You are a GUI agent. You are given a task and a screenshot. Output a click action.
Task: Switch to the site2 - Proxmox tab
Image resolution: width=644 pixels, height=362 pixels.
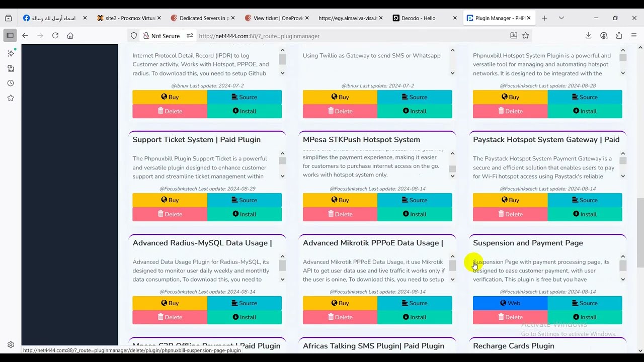[129, 18]
